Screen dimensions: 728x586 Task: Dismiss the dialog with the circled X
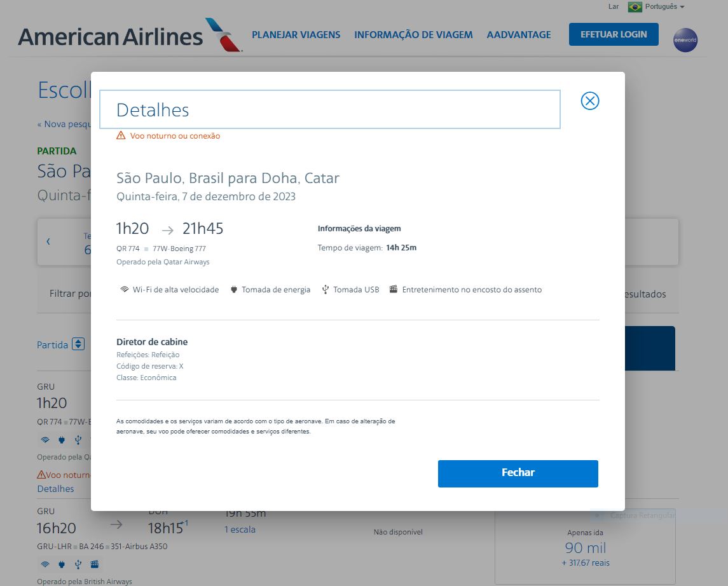(x=589, y=100)
